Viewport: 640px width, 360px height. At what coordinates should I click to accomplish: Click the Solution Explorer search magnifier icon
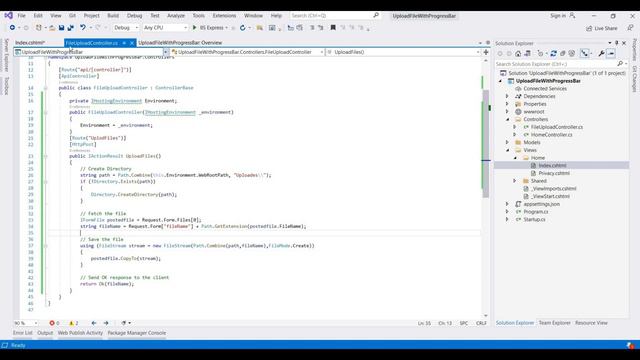pos(620,64)
